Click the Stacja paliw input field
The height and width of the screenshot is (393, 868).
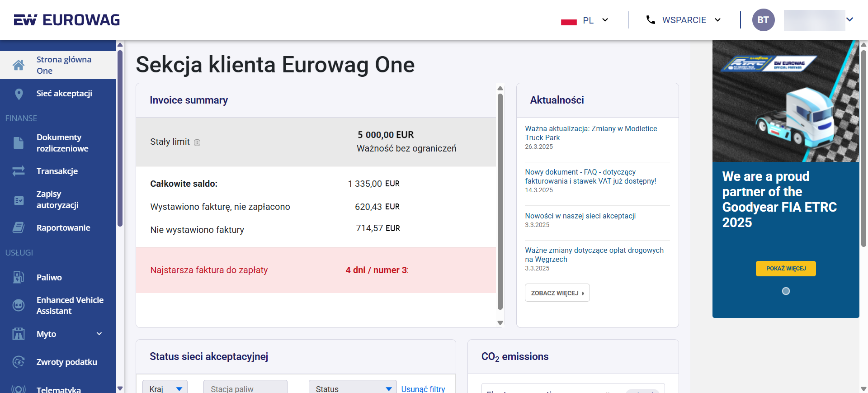coord(245,388)
